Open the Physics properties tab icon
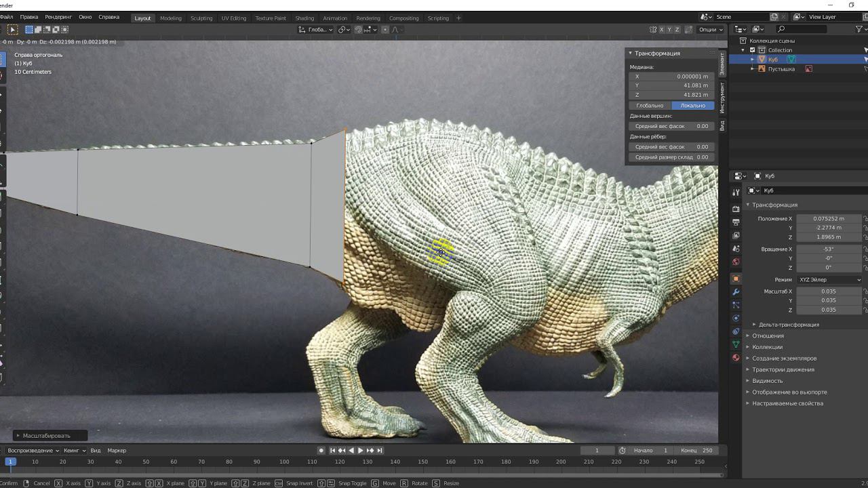This screenshot has width=868, height=488. click(x=736, y=318)
